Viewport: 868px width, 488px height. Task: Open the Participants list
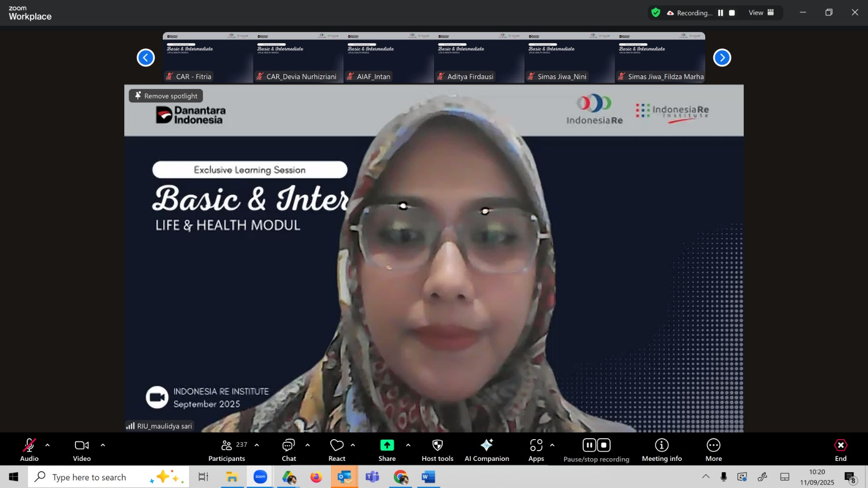pos(227,450)
